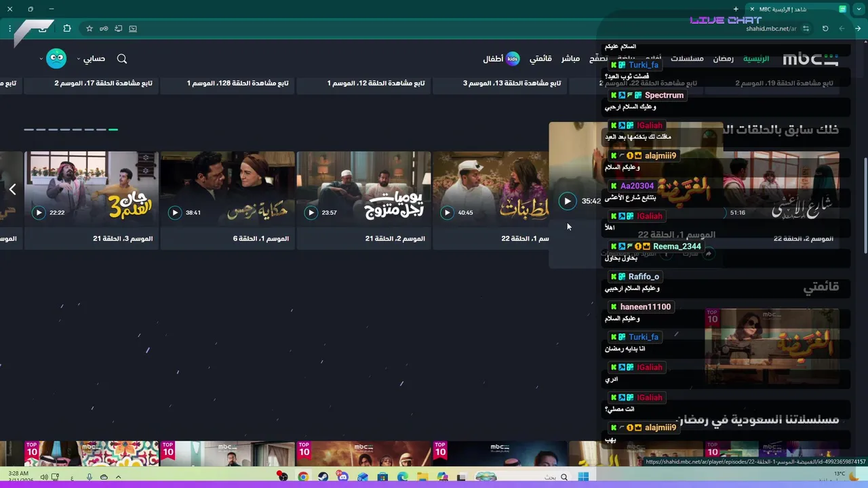This screenshot has height=488, width=868.
Task: Open a new browser tab
Action: click(736, 9)
